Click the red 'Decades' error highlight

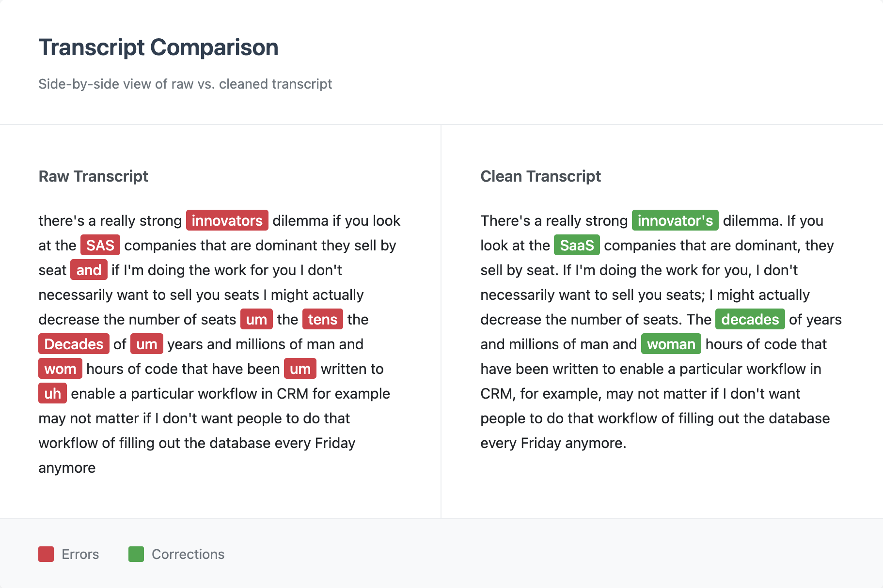[74, 344]
